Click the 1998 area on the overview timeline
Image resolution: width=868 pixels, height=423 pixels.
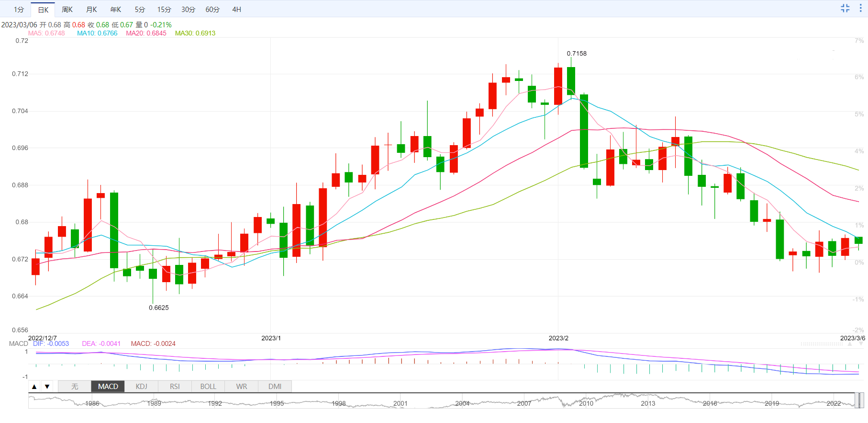tap(339, 403)
